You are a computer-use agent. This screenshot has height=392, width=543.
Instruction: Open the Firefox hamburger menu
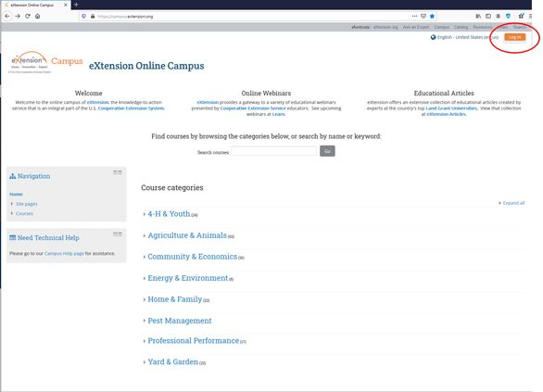530,17
